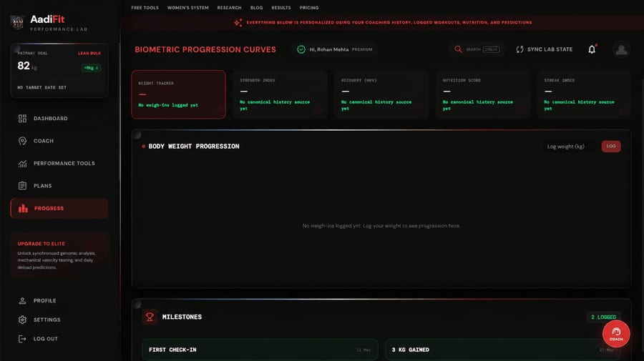Image resolution: width=644 pixels, height=361 pixels.
Task: Open Women's System menu
Action: 187,8
